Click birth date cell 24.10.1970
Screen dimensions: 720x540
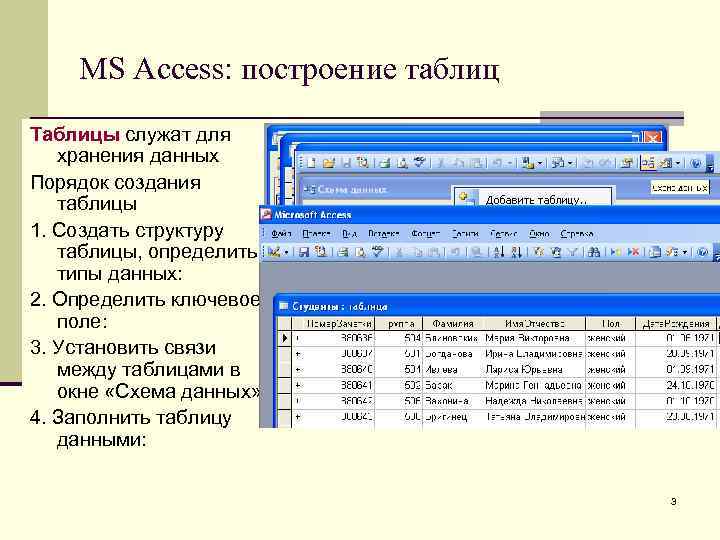[675, 386]
